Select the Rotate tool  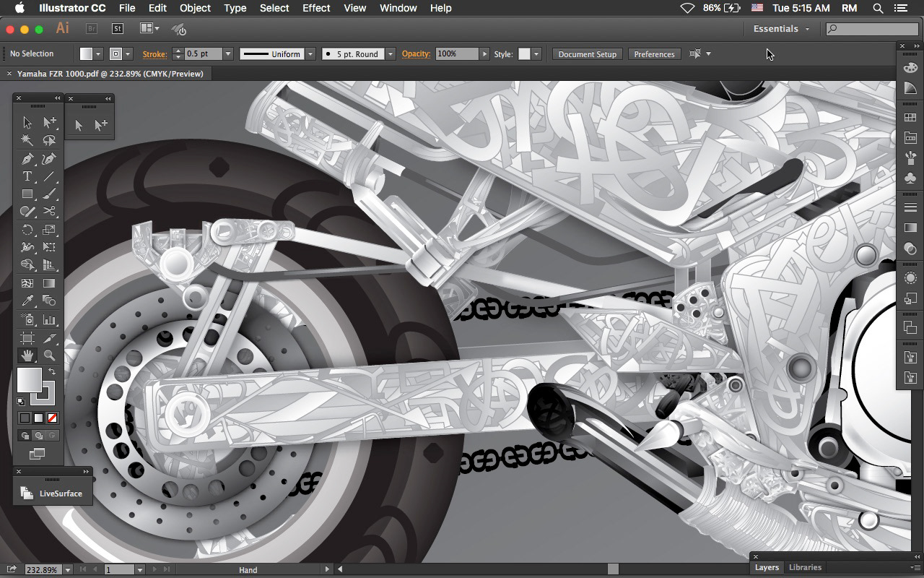click(x=27, y=230)
